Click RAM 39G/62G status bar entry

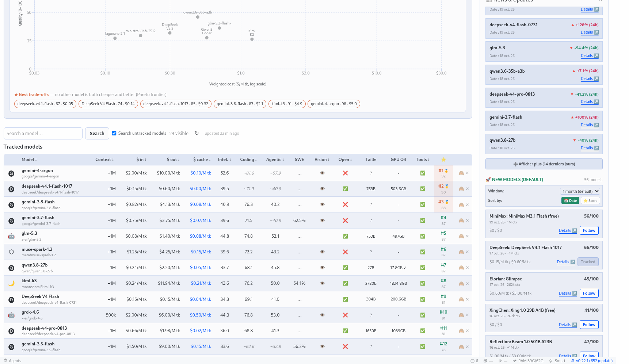coord(528,361)
